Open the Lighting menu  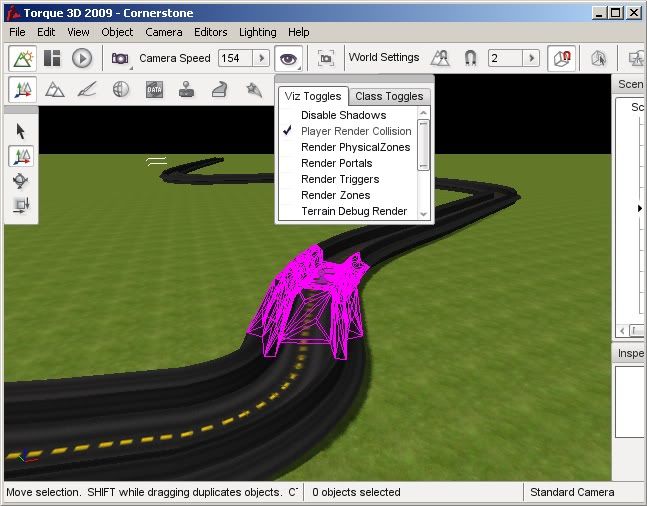click(258, 32)
